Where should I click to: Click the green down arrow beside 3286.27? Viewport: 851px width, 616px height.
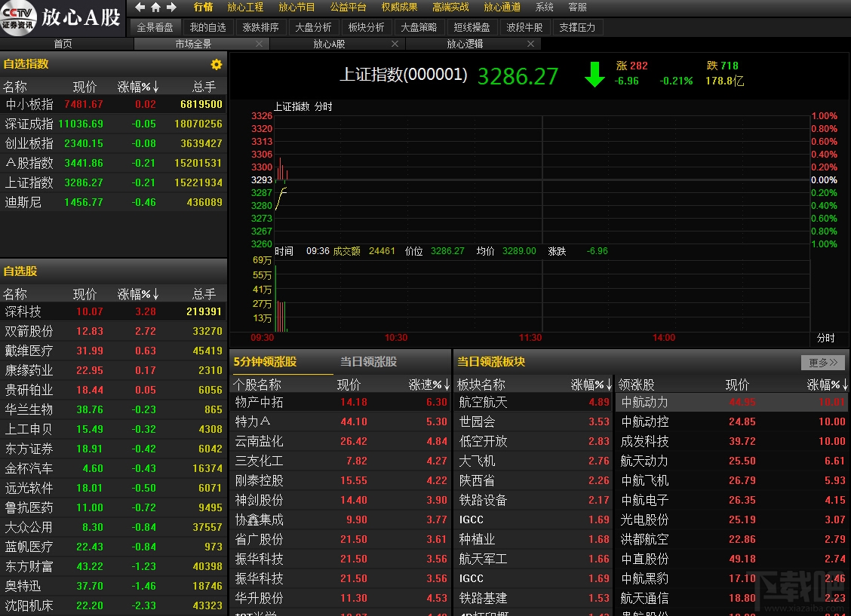click(x=594, y=75)
